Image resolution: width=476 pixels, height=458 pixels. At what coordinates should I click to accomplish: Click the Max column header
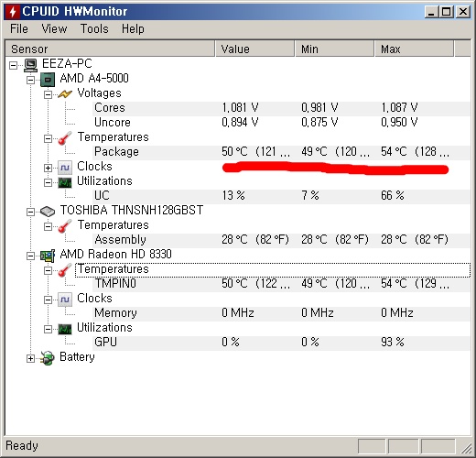(x=414, y=49)
